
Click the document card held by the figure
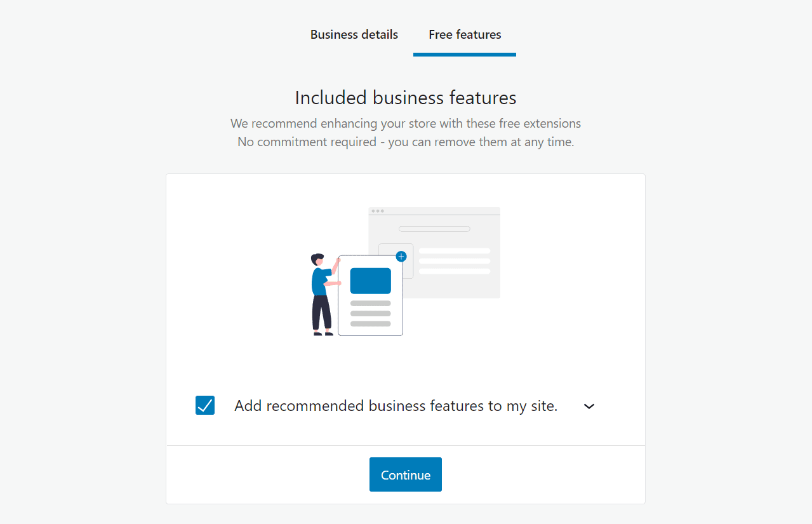(370, 295)
